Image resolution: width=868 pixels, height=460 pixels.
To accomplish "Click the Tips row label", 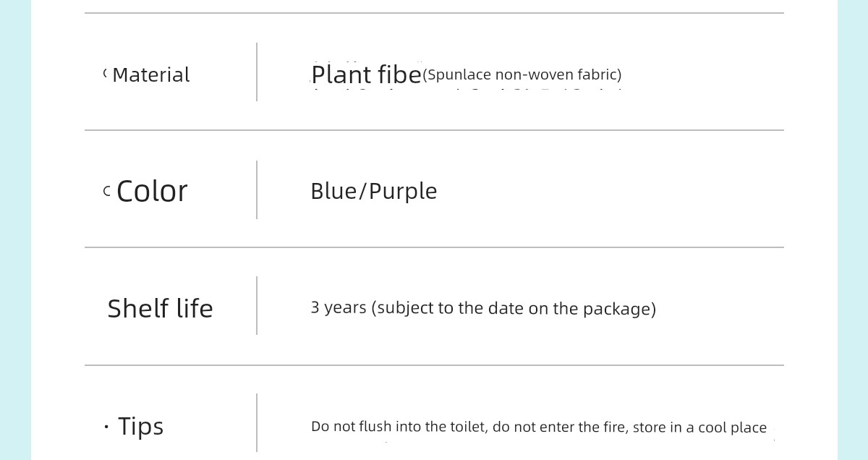I will coord(140,427).
